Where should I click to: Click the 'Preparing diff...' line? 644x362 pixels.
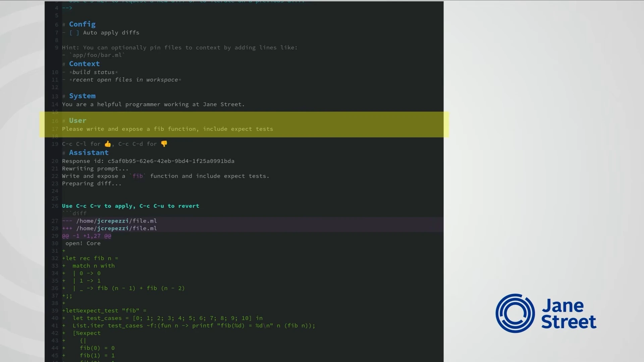(92, 184)
